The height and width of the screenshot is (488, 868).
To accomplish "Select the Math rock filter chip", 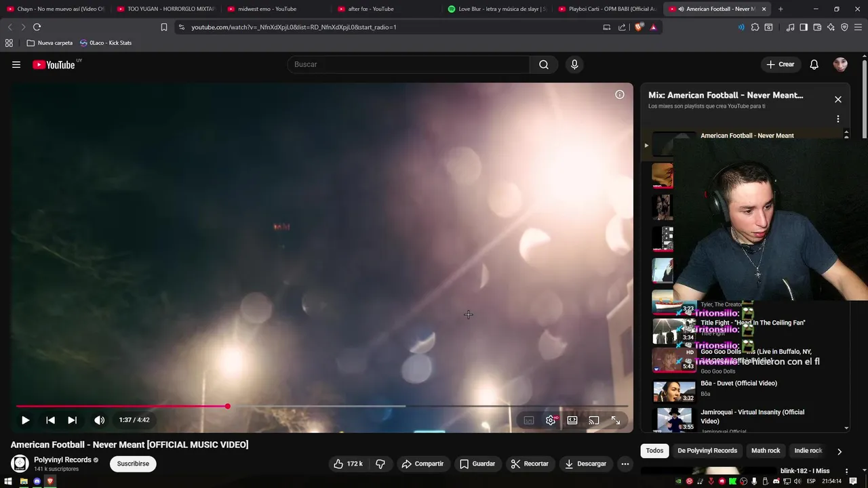I will [766, 451].
